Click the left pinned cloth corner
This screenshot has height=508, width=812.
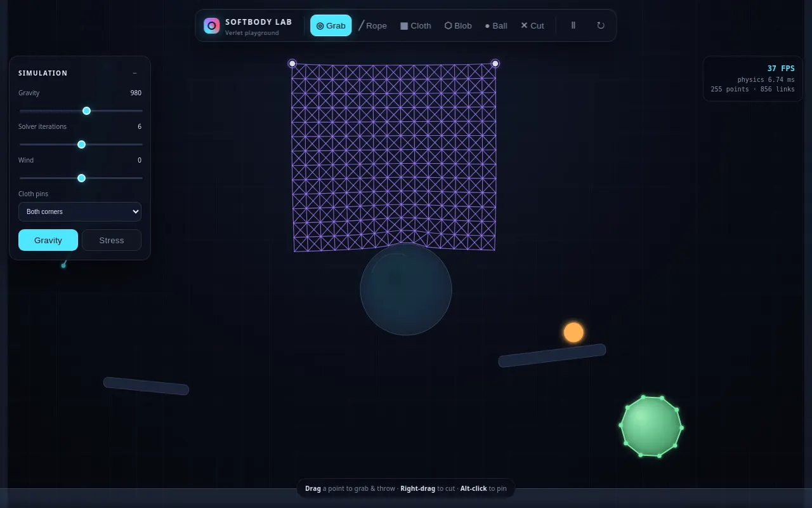[292, 63]
